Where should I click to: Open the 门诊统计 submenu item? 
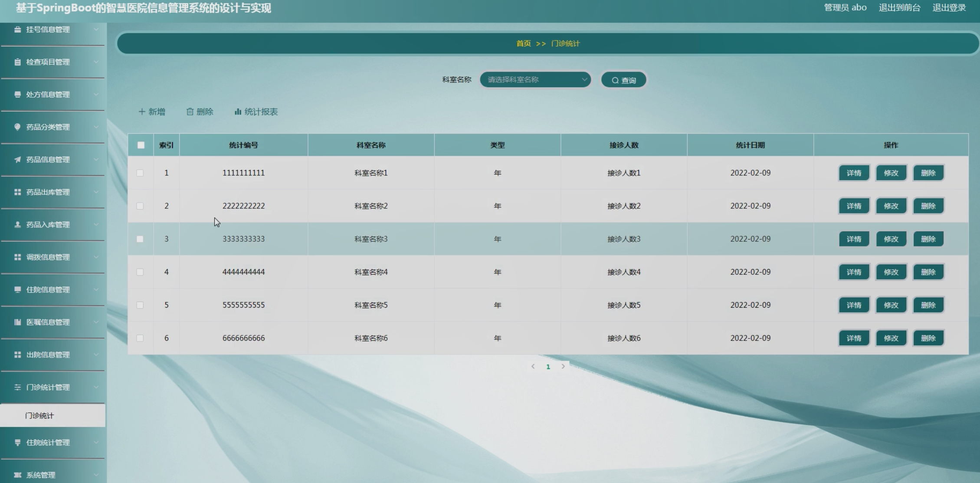39,415
